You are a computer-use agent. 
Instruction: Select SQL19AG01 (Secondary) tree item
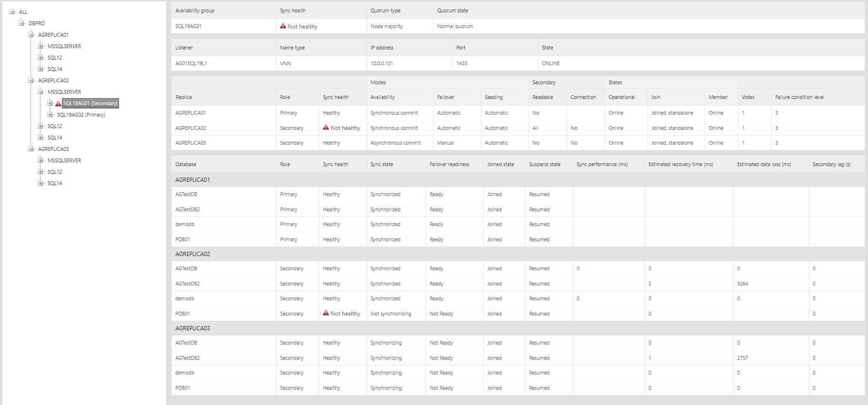90,103
